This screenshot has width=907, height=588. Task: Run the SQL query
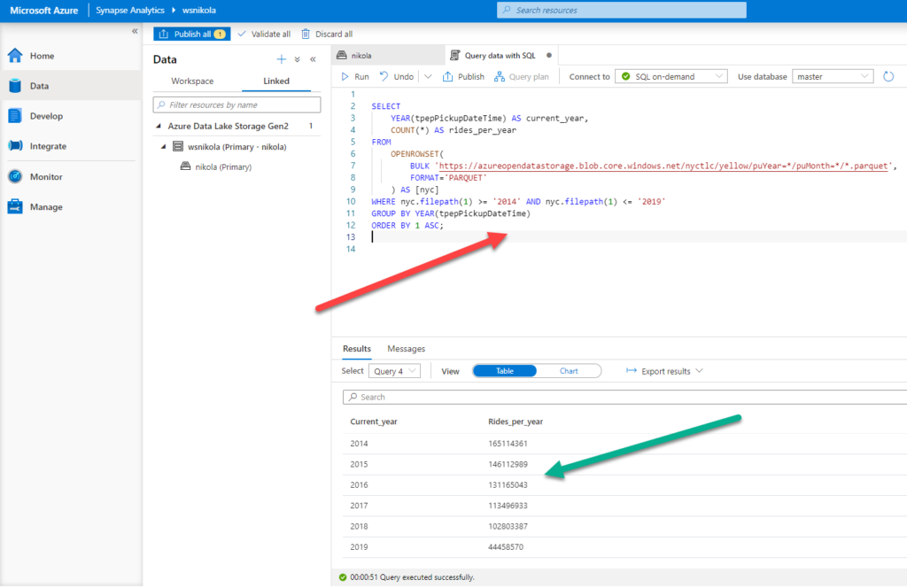pyautogui.click(x=355, y=76)
